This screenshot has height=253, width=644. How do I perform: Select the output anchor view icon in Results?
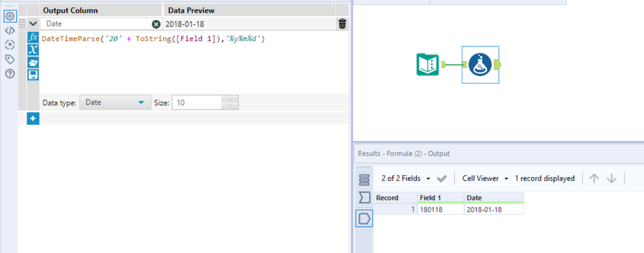364,219
